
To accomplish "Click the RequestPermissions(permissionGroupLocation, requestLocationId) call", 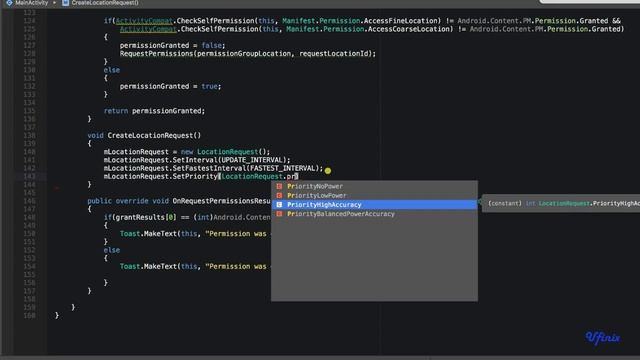I will point(247,53).
